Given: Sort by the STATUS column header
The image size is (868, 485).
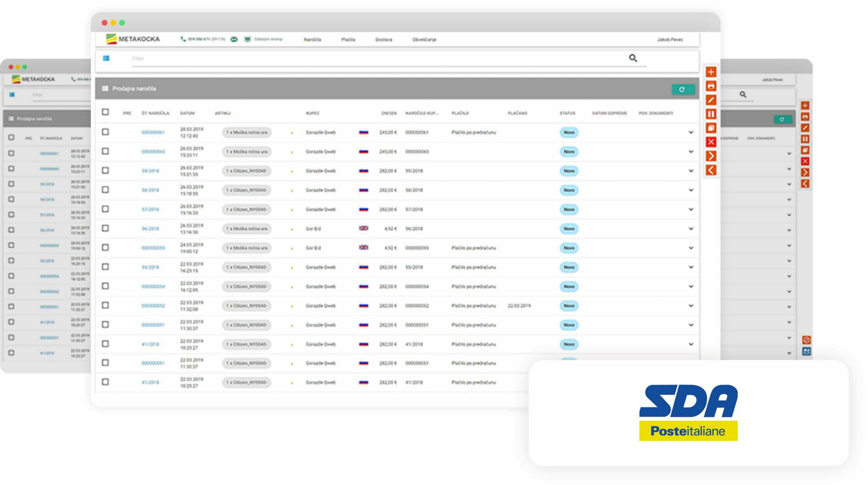Looking at the screenshot, I should pos(567,113).
